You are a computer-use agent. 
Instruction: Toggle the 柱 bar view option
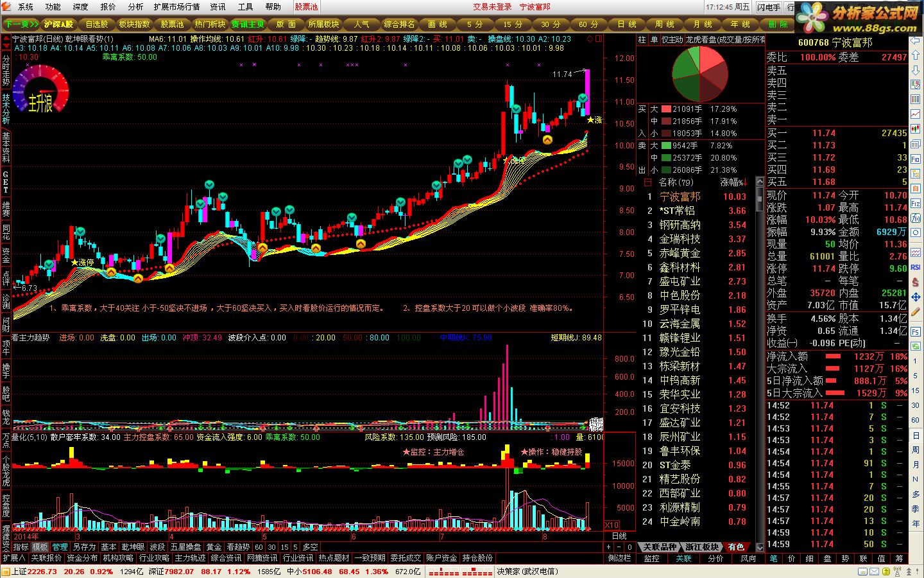click(642, 39)
